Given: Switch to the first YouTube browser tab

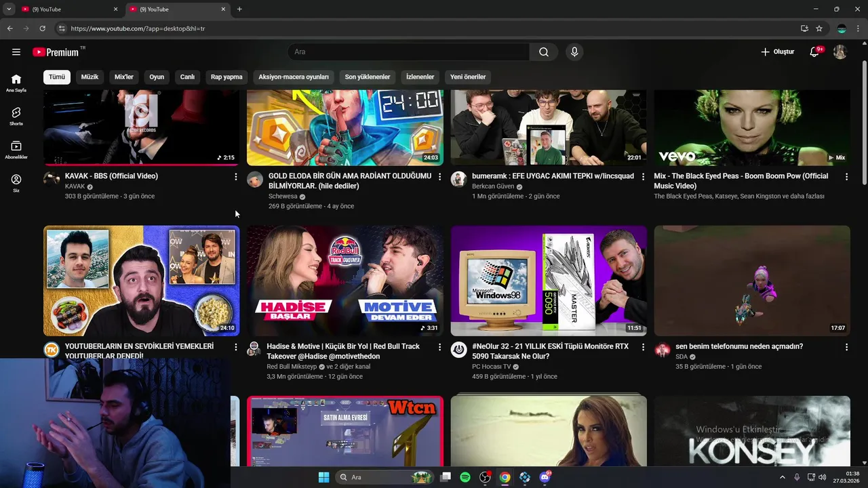Looking at the screenshot, I should point(69,9).
